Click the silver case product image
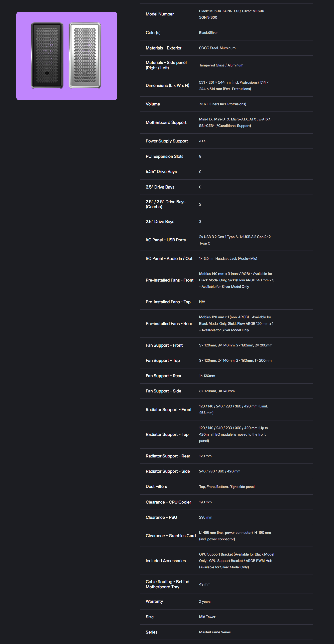 click(x=85, y=55)
